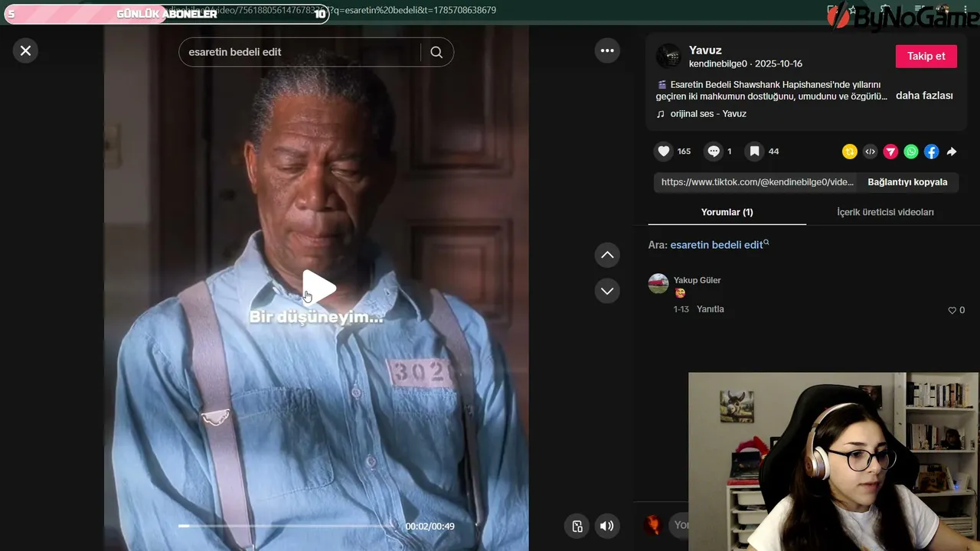
Task: Click the embed code icon
Action: pyautogui.click(x=870, y=152)
